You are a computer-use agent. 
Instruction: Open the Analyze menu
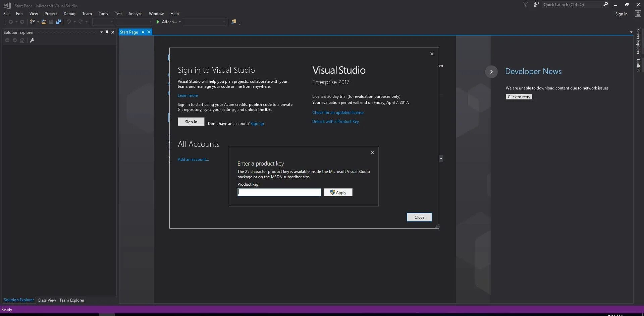135,14
